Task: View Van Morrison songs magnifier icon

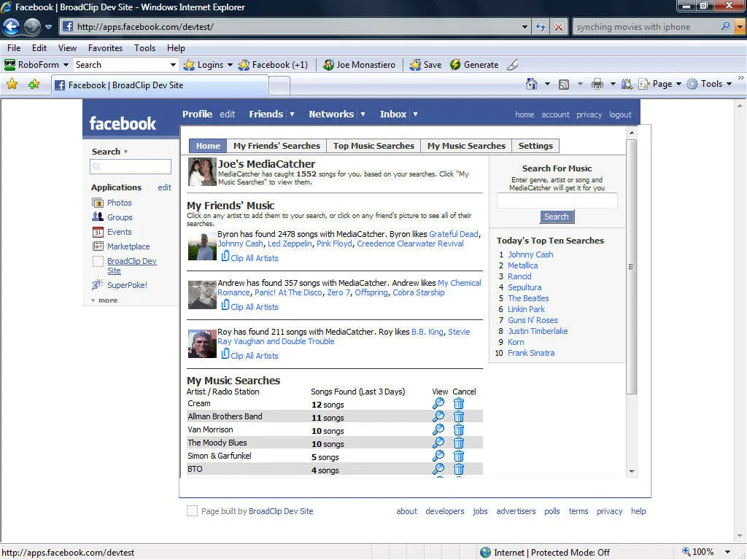Action: pyautogui.click(x=438, y=429)
